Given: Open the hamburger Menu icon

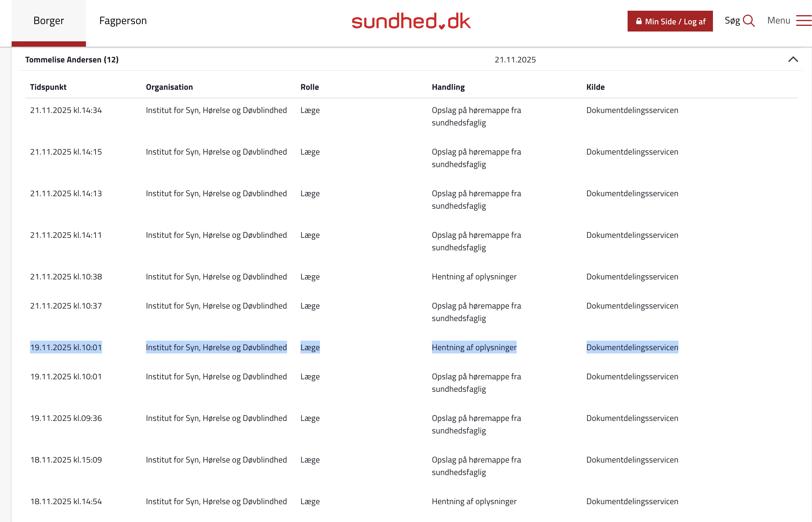Looking at the screenshot, I should tap(803, 21).
